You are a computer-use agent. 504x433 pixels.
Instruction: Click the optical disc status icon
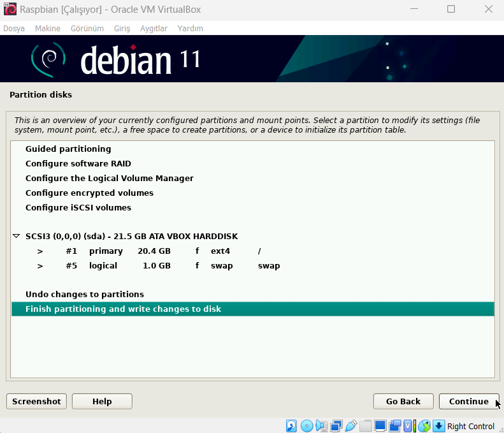point(306,426)
